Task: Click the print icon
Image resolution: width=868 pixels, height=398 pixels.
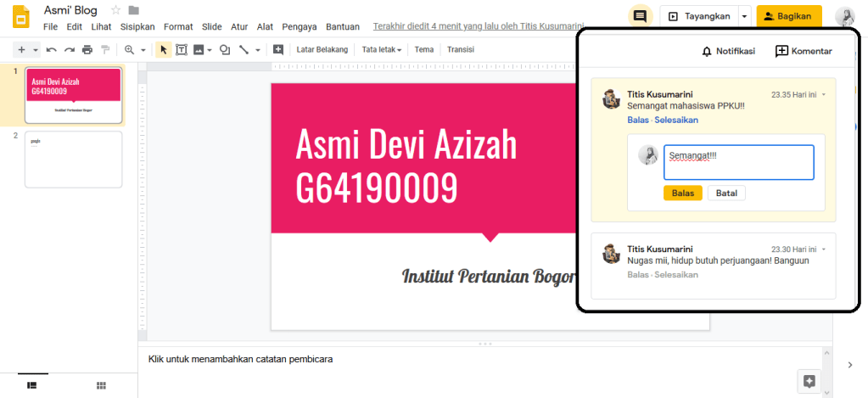Action: coord(87,50)
